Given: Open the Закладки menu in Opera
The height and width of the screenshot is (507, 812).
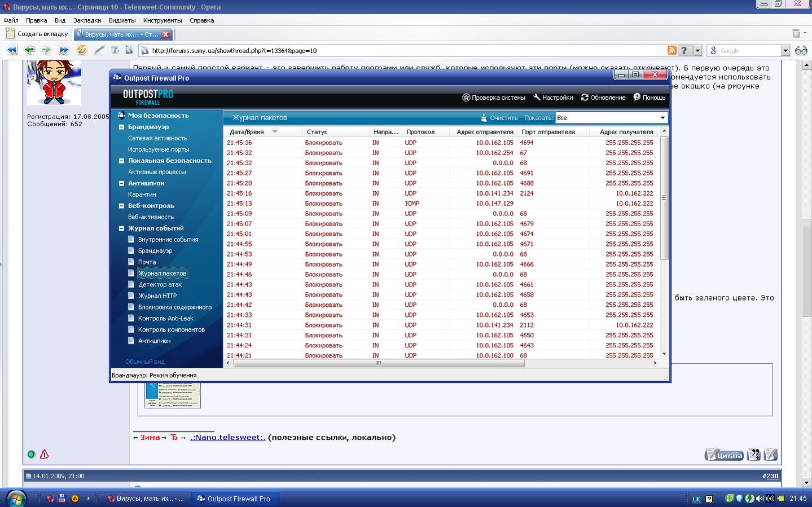Looking at the screenshot, I should coord(87,20).
